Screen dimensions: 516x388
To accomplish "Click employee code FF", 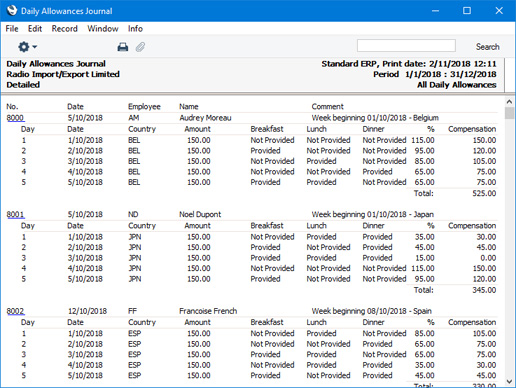I will point(133,311).
